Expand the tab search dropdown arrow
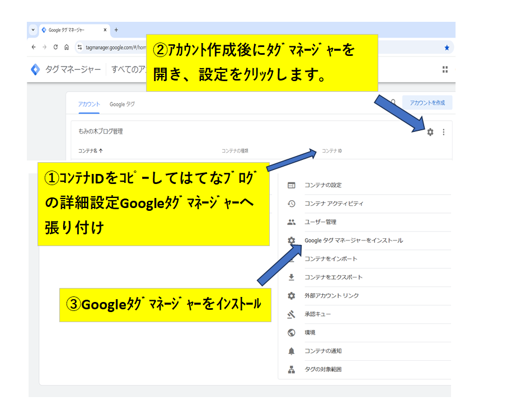The image size is (507, 420). point(33,30)
